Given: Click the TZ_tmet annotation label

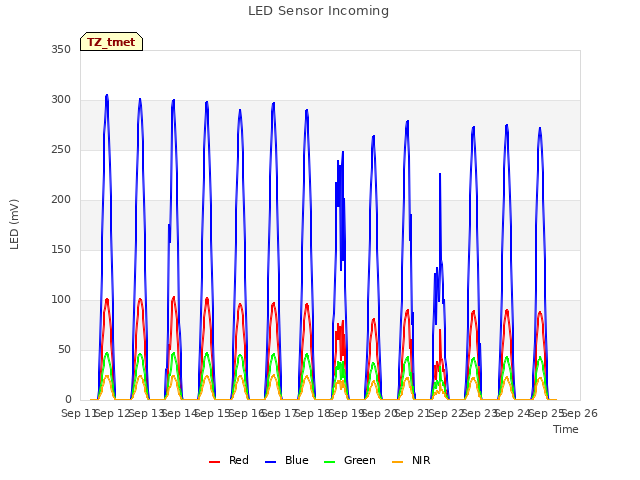Looking at the screenshot, I should [111, 42].
